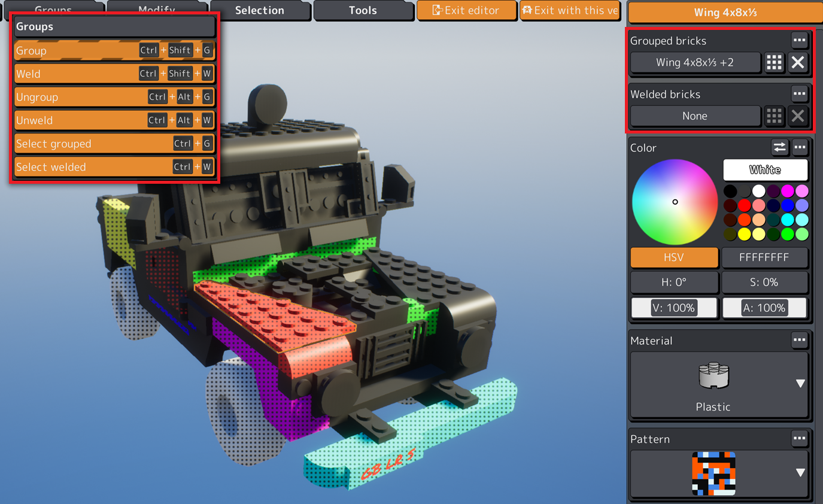
Task: Expand the Plastic material dropdown
Action: click(800, 384)
